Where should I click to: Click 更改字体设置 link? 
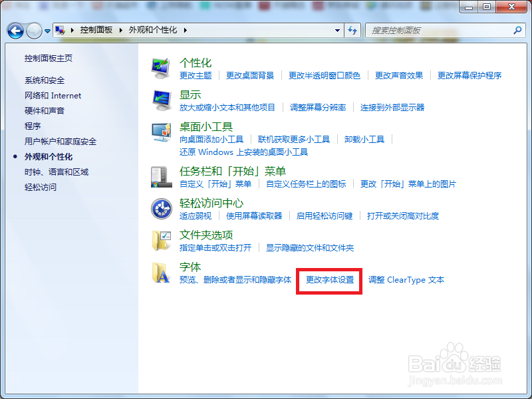330,280
